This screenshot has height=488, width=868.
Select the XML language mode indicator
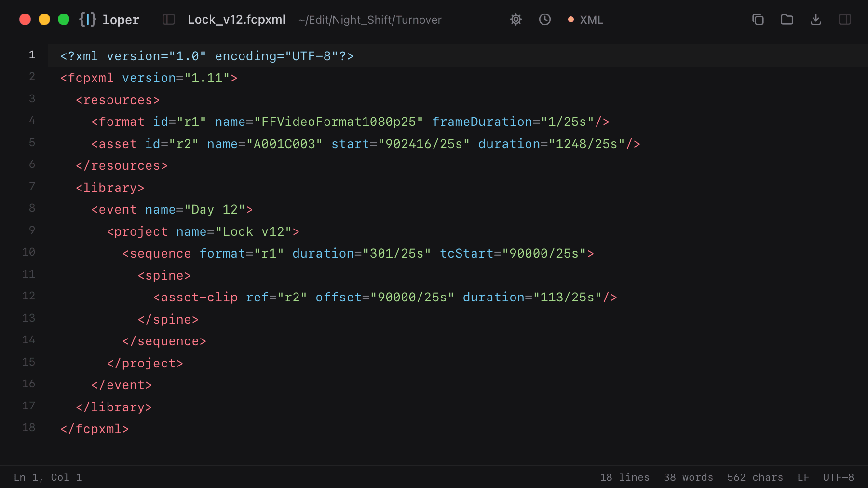(585, 20)
